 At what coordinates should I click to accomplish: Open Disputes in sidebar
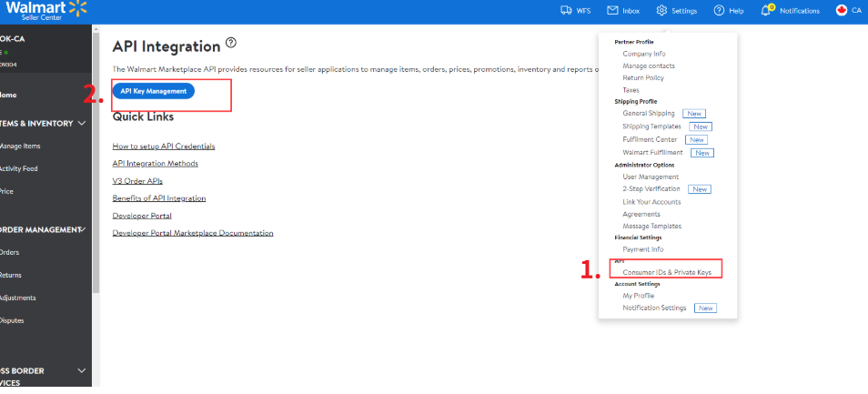(x=12, y=320)
